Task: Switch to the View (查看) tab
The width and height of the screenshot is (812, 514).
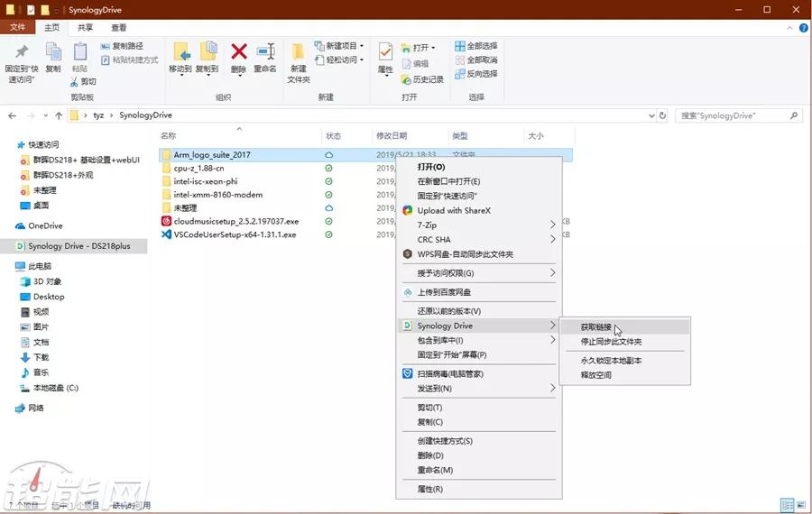Action: coord(118,27)
